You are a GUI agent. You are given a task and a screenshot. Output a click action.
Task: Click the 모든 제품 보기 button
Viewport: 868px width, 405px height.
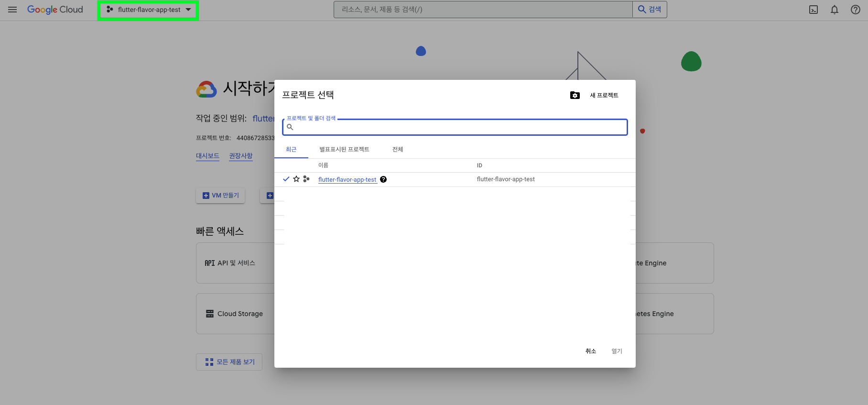(229, 362)
